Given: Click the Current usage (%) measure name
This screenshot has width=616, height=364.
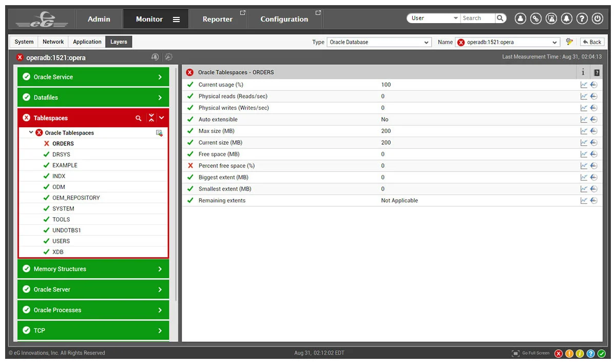Looking at the screenshot, I should pyautogui.click(x=221, y=85).
